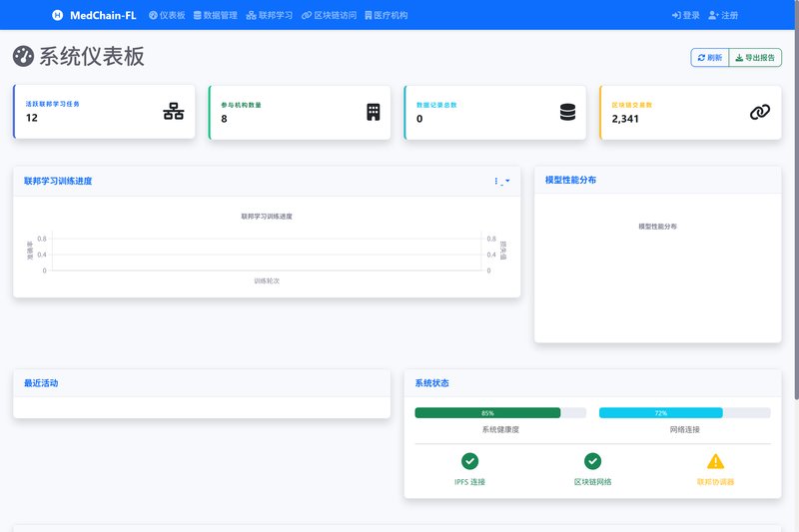
Task: Click the 导出报告 export button
Action: (x=755, y=58)
